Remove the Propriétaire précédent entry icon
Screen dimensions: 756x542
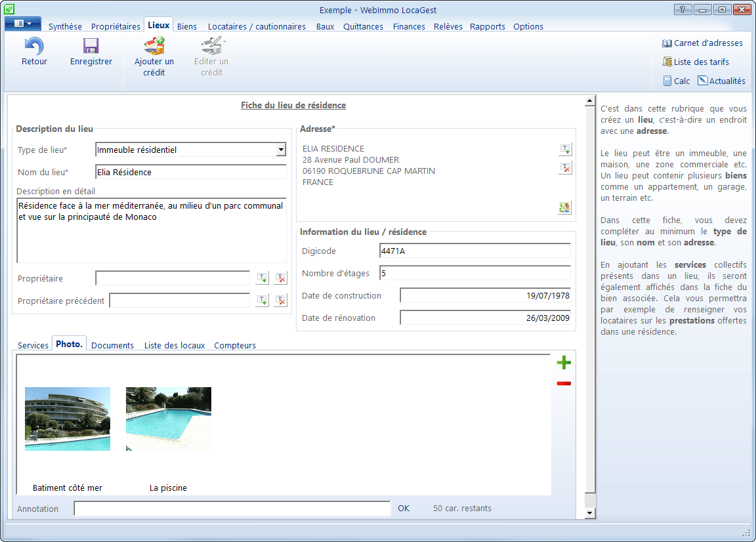coord(281,301)
